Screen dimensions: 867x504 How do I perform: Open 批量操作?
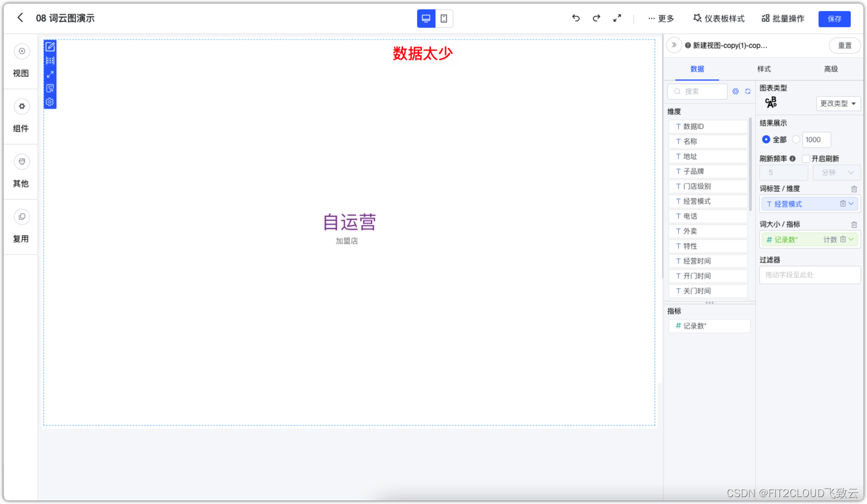(783, 18)
